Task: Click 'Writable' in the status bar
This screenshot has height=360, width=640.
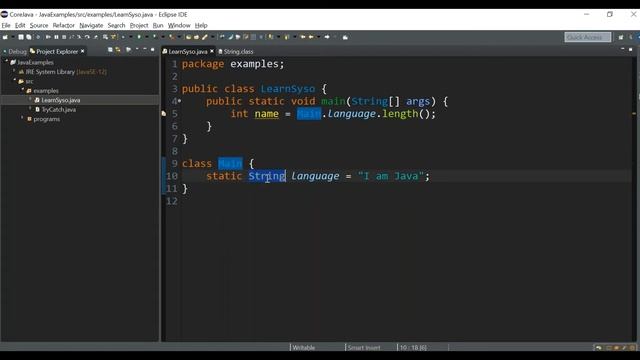Action: 304,348
